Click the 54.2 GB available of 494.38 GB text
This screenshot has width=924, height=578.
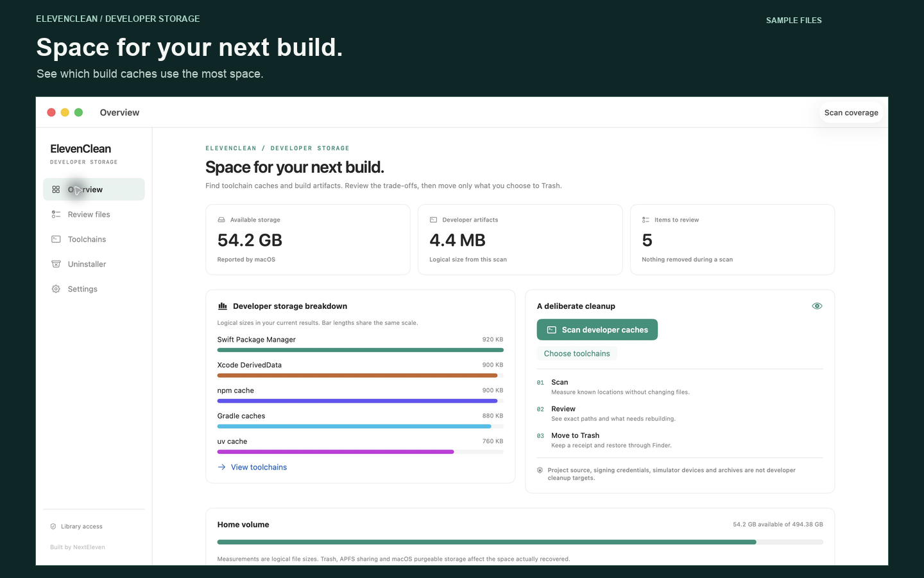778,525
